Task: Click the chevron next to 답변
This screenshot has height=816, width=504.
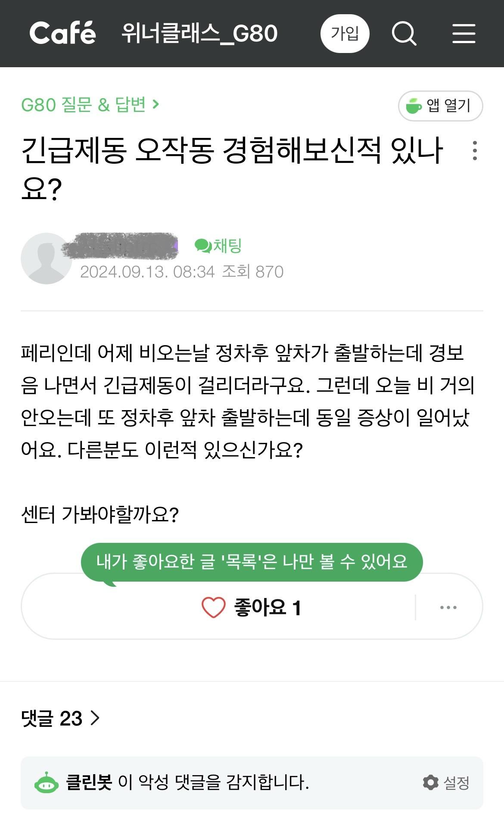Action: (x=156, y=104)
